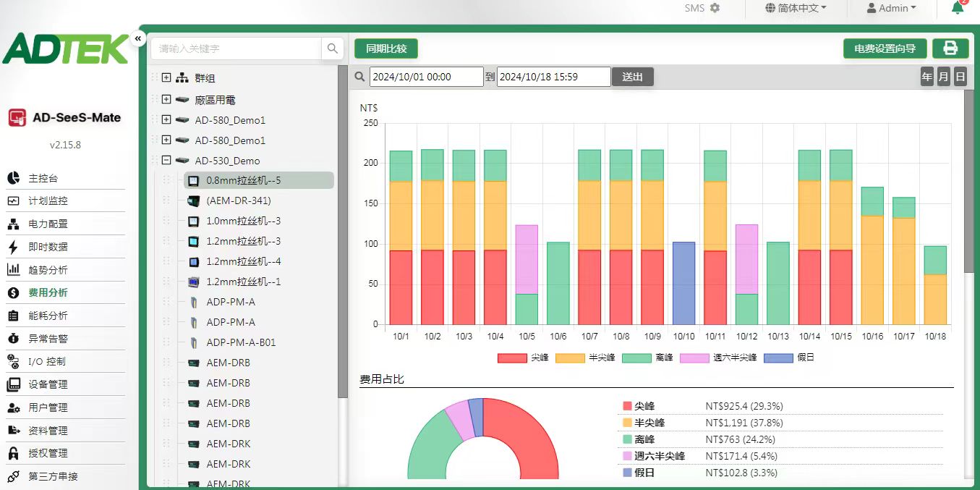Switch the chart to 年 view
Screen dimensions: 980x490
click(927, 77)
